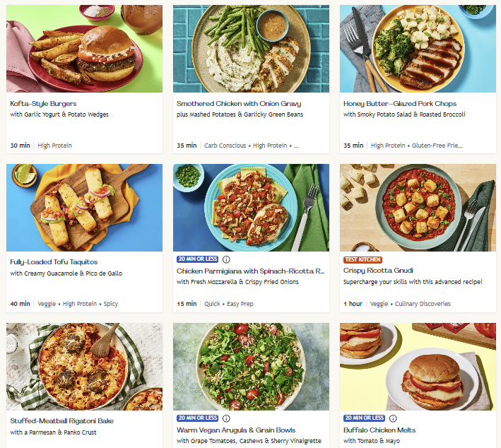View the Crispy Ricotta Gnudi photo
The width and height of the screenshot is (501, 448).
click(x=418, y=208)
